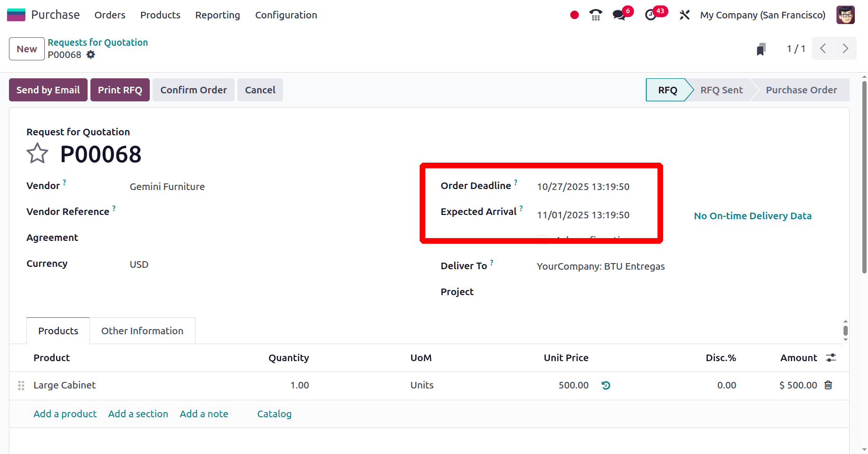This screenshot has height=454, width=868.
Task: Click the unit price history icon on Large Cabinet
Action: coord(606,385)
